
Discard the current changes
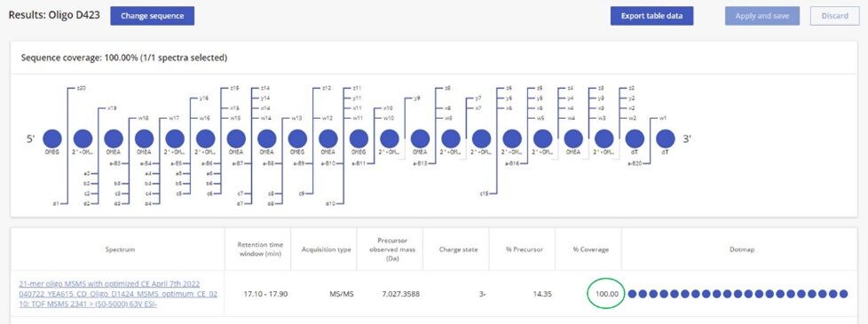835,16
